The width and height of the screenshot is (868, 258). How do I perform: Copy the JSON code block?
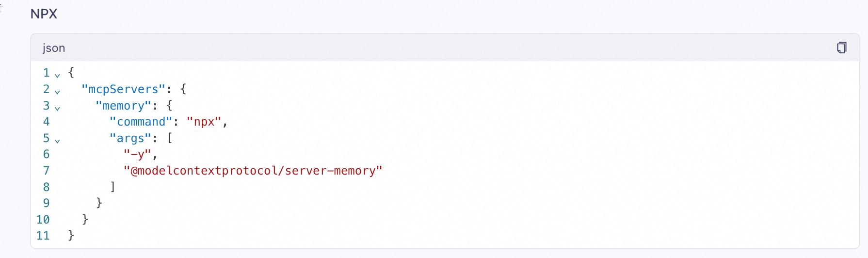click(x=842, y=48)
